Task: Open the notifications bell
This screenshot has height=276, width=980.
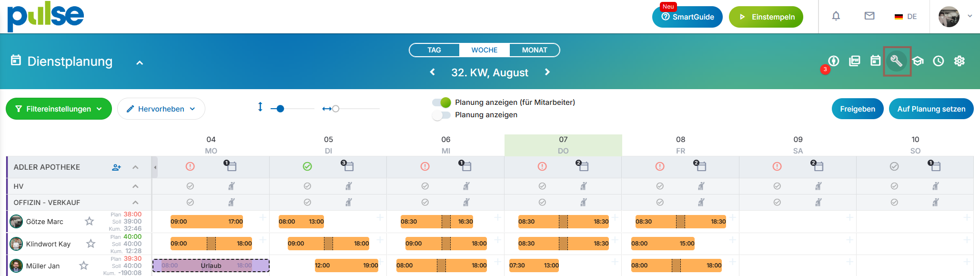Action: (836, 16)
